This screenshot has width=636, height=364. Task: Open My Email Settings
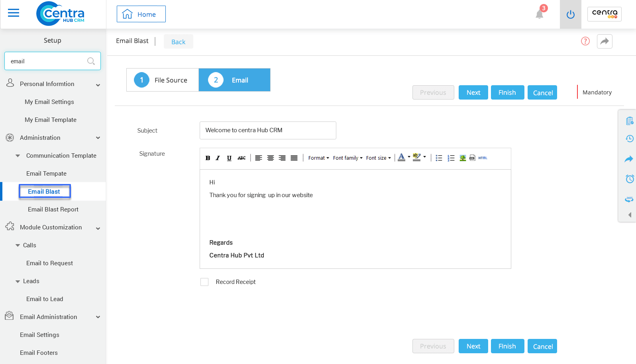(x=49, y=102)
